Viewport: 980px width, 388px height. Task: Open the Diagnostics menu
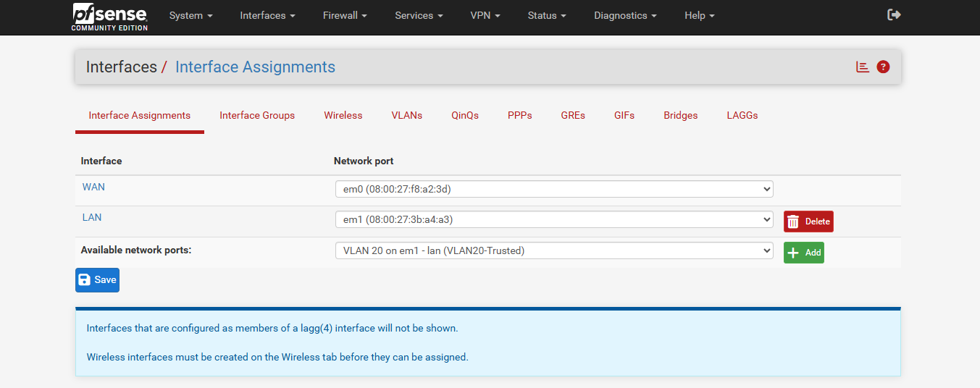point(626,15)
